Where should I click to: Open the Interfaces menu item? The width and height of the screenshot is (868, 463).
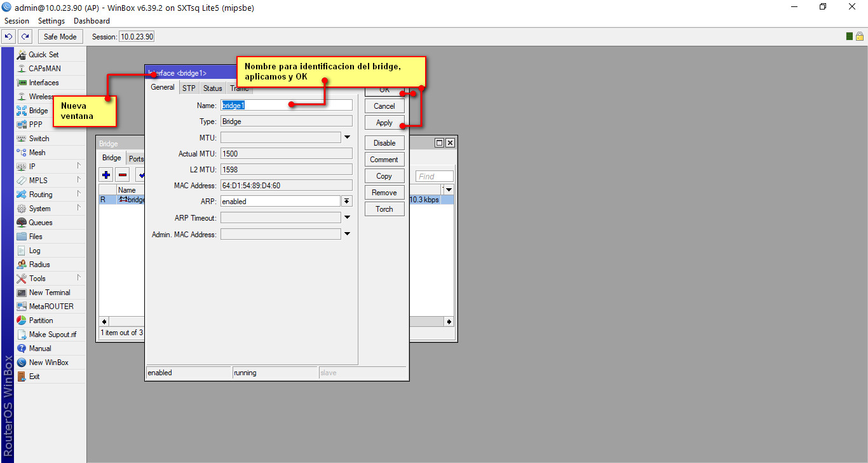(43, 83)
